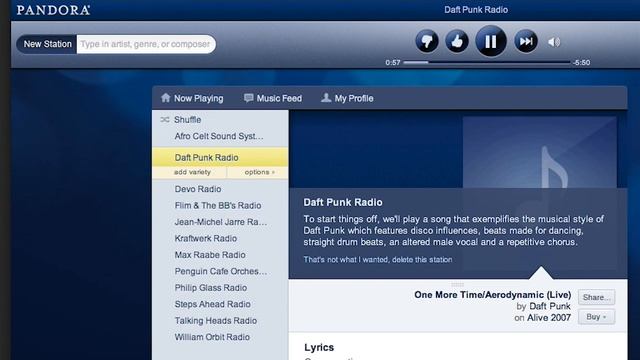Image resolution: width=640 pixels, height=360 pixels.
Task: Open the Music Feed tab
Action: coord(273,98)
